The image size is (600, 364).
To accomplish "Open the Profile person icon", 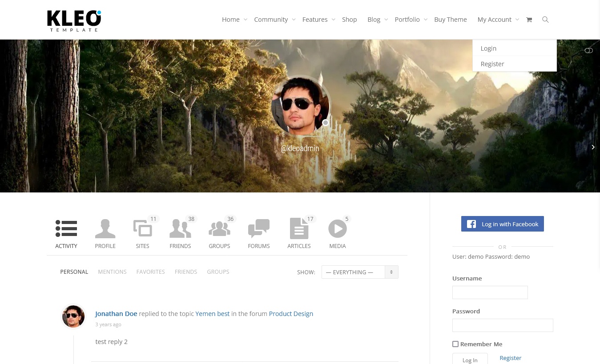I will click(105, 229).
